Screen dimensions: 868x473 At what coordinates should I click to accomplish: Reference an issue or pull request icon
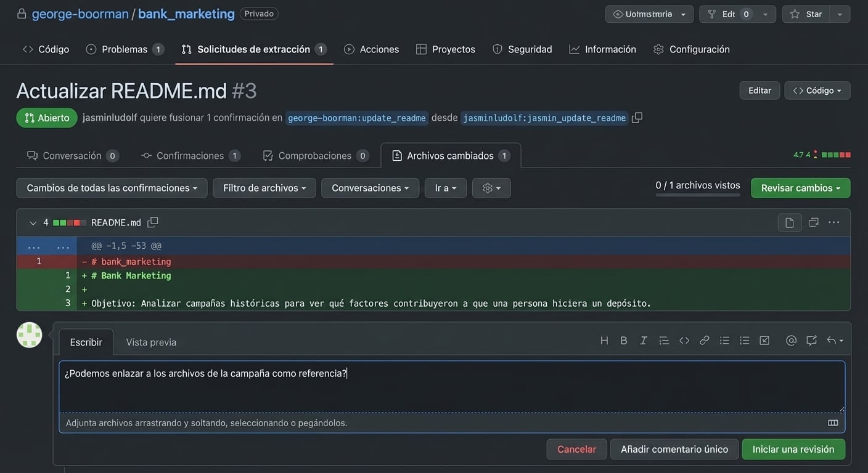[811, 341]
